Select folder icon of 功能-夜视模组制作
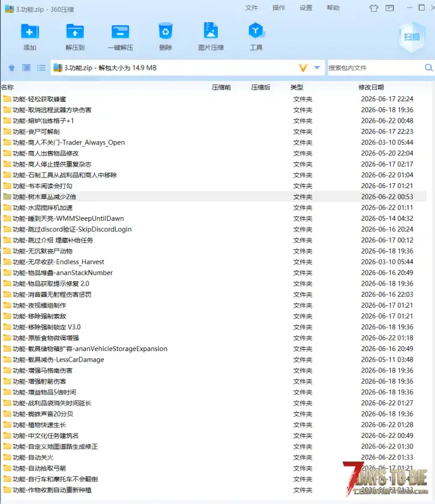This screenshot has height=504, width=435. [7, 305]
